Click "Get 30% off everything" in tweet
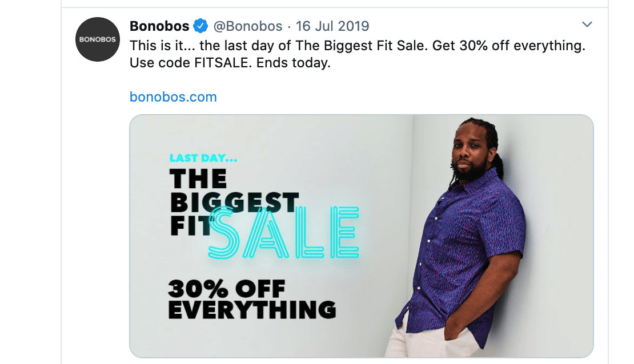Image resolution: width=634 pixels, height=364 pixels. (508, 45)
